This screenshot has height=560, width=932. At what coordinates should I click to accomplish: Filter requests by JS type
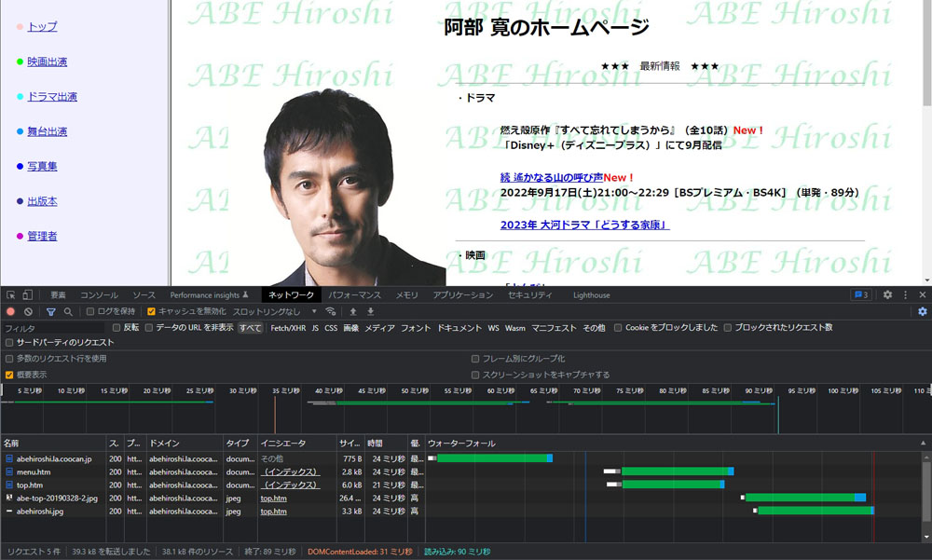(315, 328)
